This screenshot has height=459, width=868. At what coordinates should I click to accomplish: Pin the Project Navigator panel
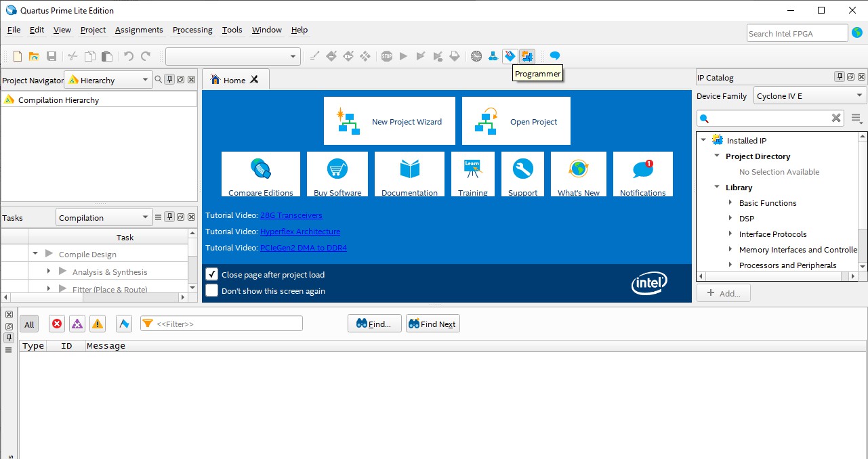[170, 80]
